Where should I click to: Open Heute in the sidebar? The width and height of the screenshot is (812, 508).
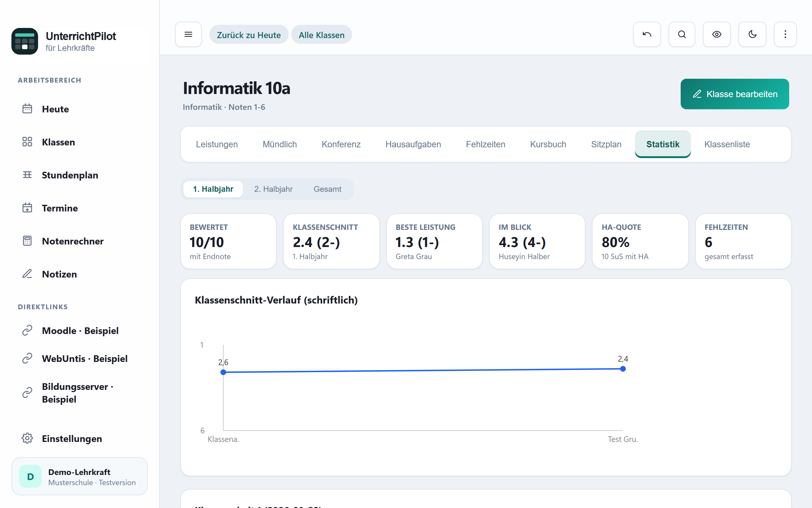(x=80, y=109)
